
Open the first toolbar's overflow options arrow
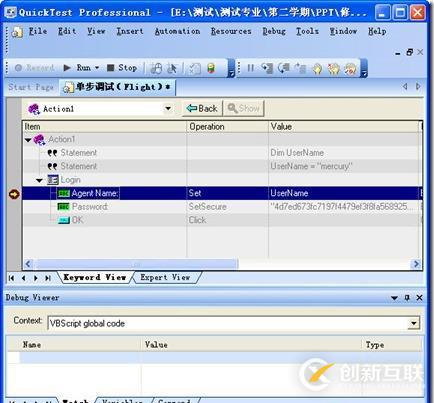231,69
